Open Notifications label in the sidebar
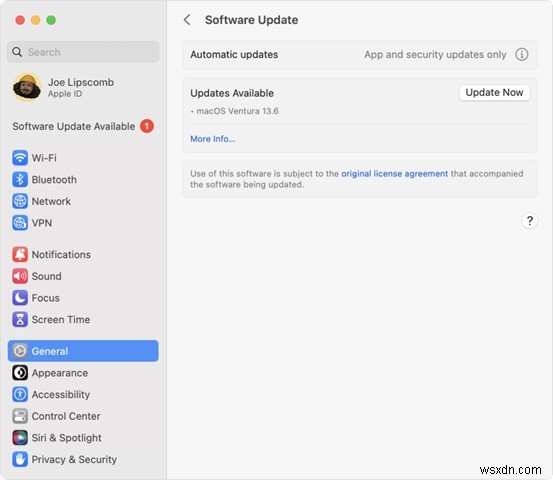 [x=61, y=255]
